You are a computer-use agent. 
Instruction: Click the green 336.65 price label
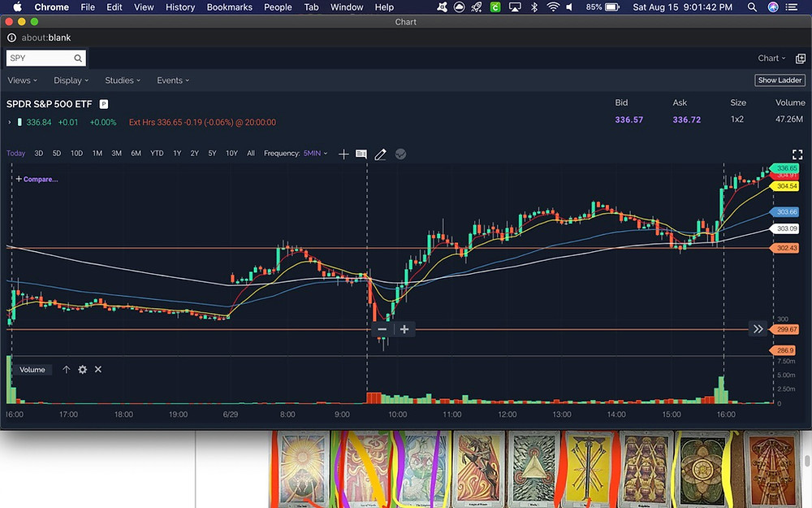tap(784, 168)
